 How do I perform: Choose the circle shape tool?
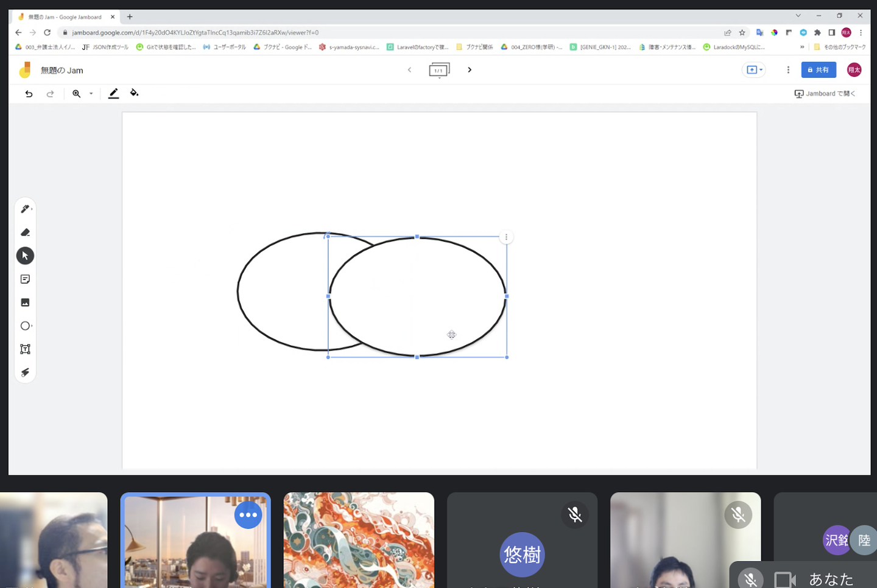tap(25, 326)
